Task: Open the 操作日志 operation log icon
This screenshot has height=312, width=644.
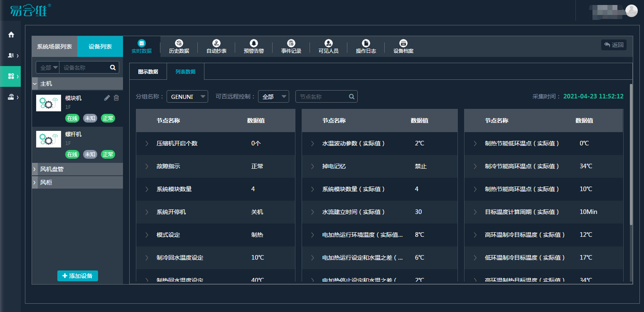Action: [x=366, y=43]
